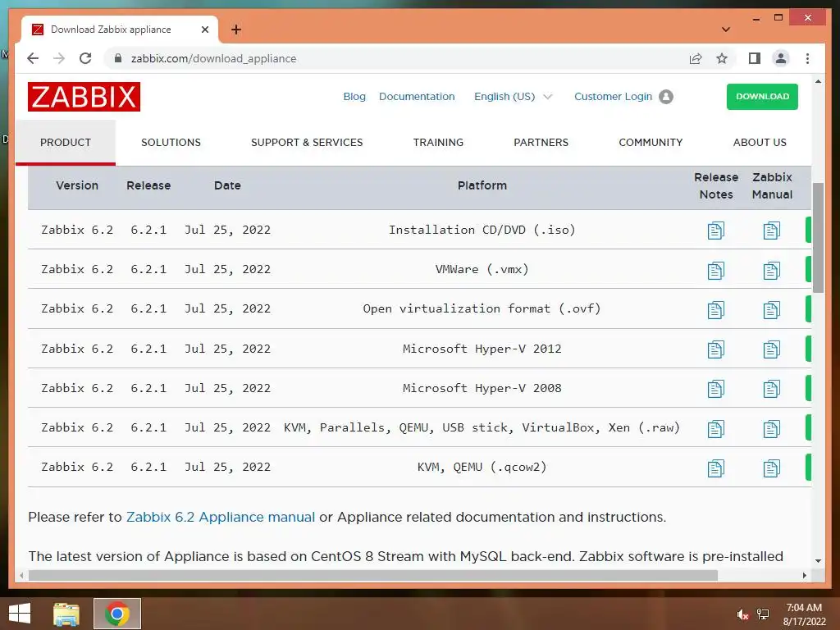View site information via the padlock icon

click(x=118, y=58)
